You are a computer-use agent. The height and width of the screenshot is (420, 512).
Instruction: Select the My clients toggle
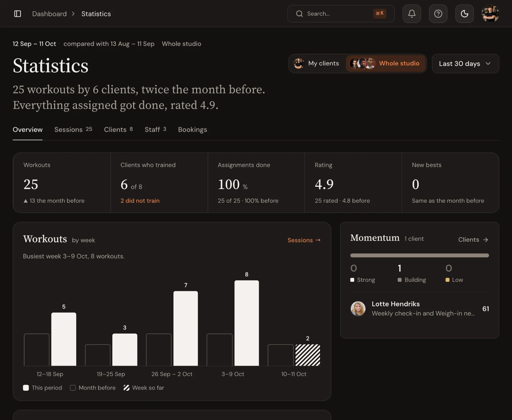click(x=317, y=63)
